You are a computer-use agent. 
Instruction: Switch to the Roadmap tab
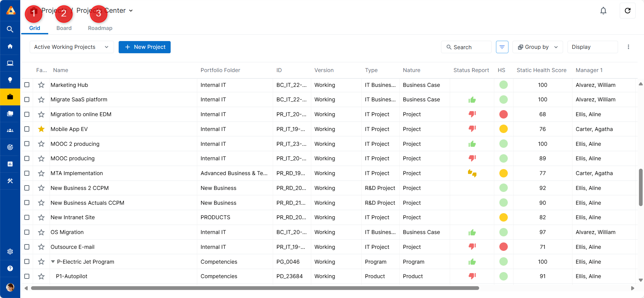(x=100, y=28)
